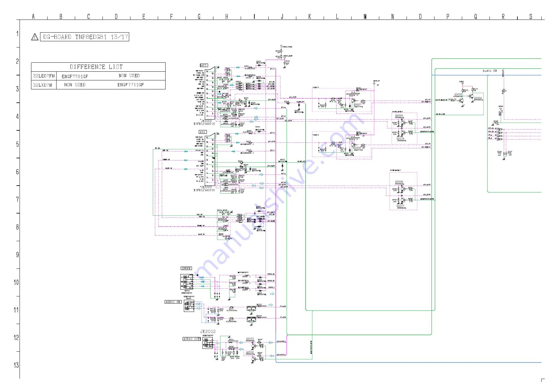555x392 pixels.
Task: Click the 'ENGF7711GF' table cell
Action: (x=130, y=85)
